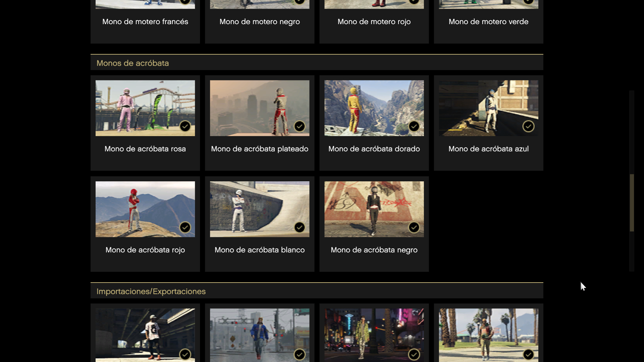Viewport: 644px width, 362px height.
Task: Click the Mono de motero rojo label
Action: [374, 22]
